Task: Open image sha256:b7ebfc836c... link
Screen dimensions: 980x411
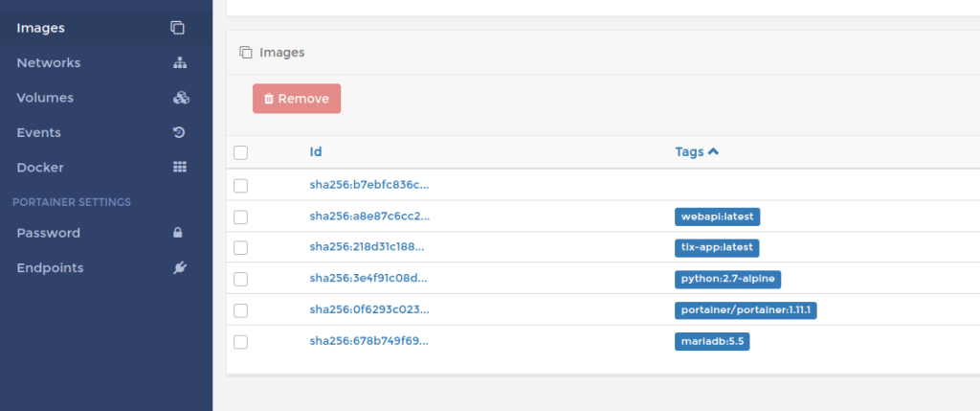Action: (368, 185)
